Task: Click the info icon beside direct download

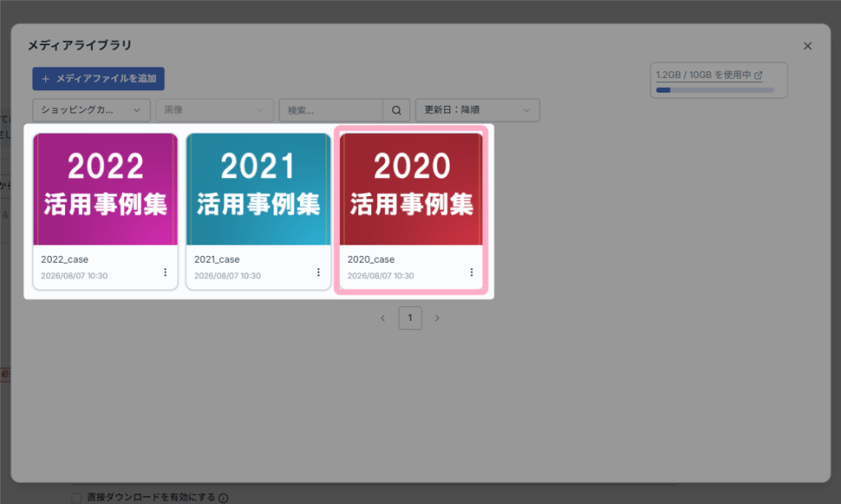Action: [x=223, y=498]
